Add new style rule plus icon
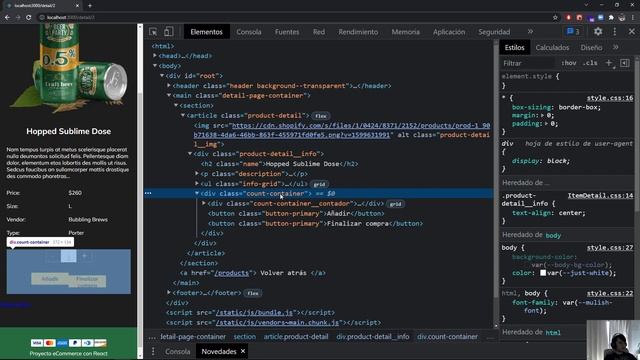The width and height of the screenshot is (640, 360). (609, 63)
